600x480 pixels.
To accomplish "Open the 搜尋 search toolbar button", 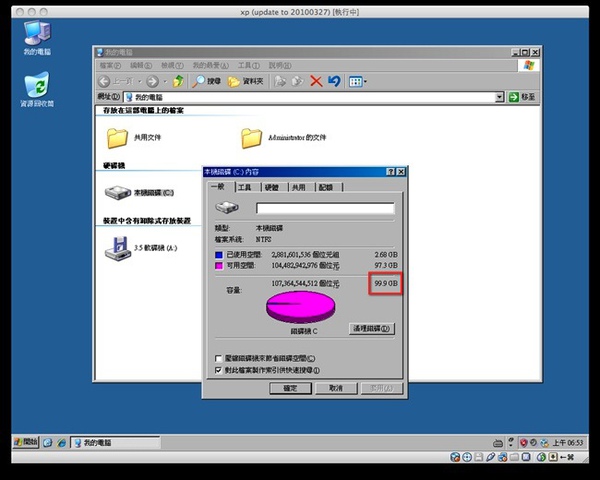I will point(207,81).
